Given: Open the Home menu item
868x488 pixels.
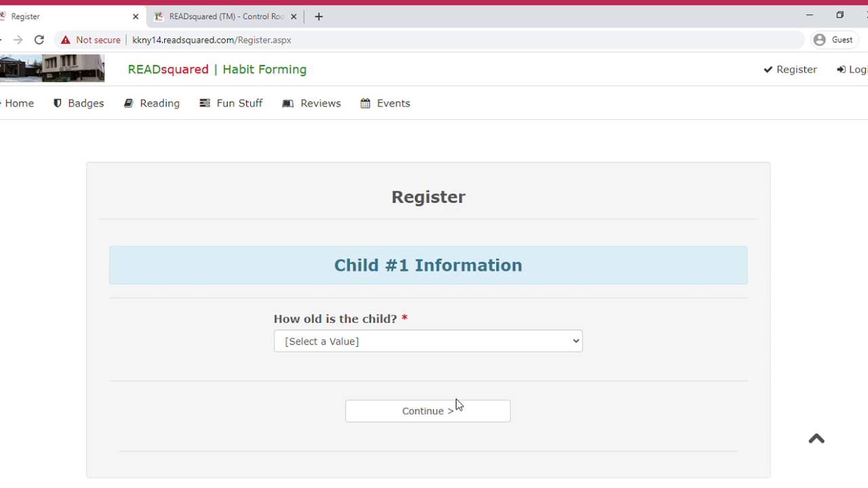Looking at the screenshot, I should [18, 103].
